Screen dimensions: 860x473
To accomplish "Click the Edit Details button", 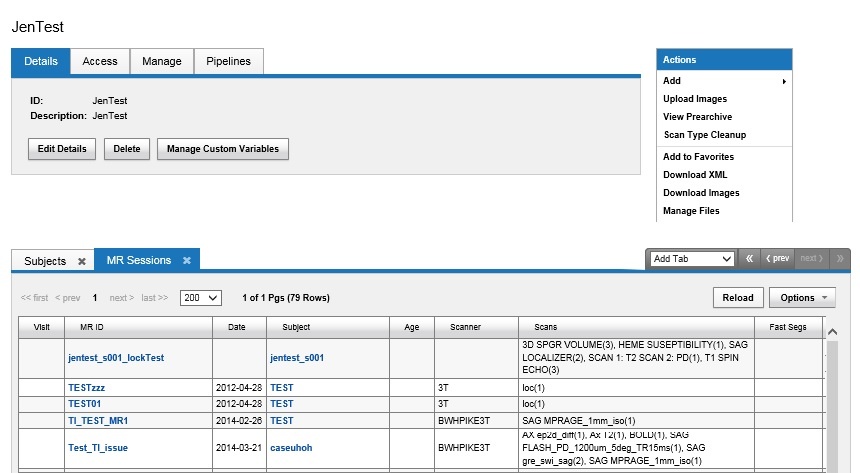I will (62, 149).
